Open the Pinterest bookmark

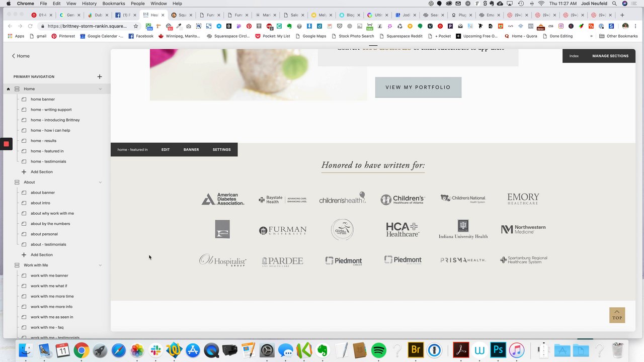63,36
